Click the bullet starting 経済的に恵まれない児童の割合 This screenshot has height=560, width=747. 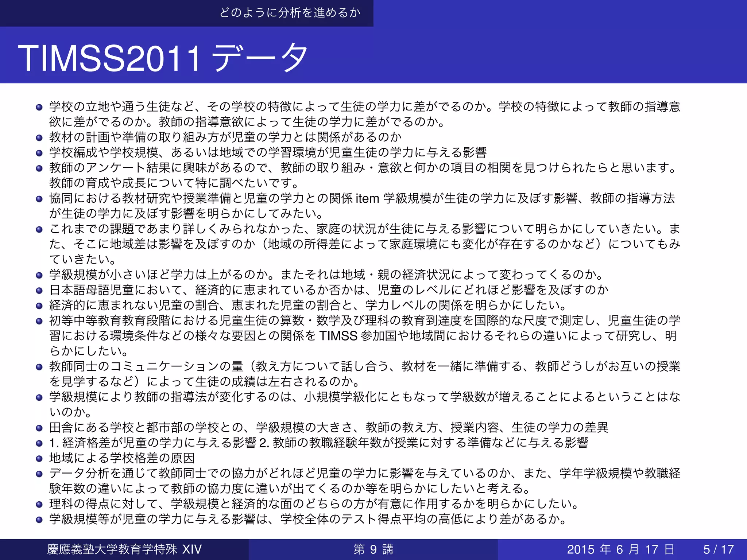pyautogui.click(x=309, y=305)
